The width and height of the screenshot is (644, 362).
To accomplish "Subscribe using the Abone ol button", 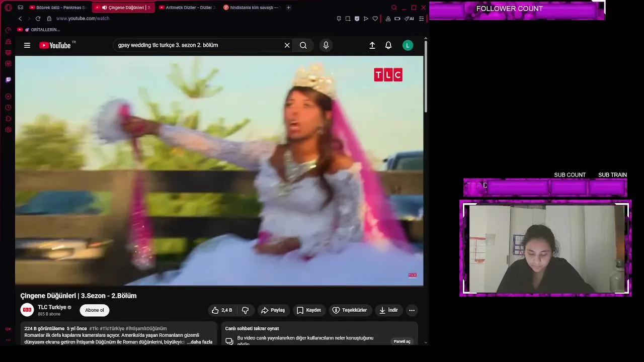I will point(95,310).
